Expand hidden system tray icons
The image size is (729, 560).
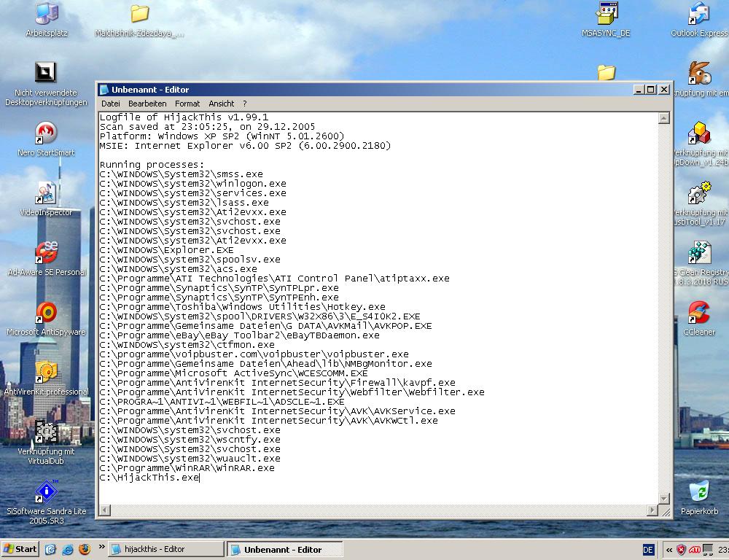tap(669, 550)
